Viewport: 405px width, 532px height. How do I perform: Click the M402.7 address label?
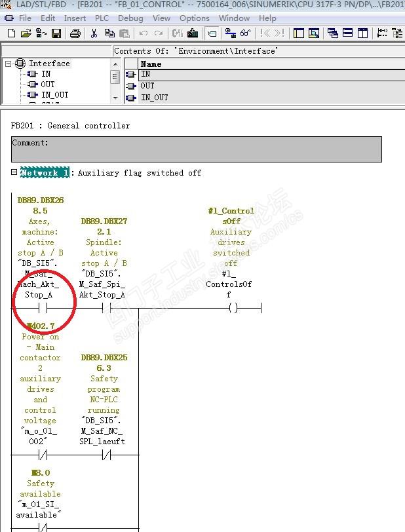click(x=41, y=326)
